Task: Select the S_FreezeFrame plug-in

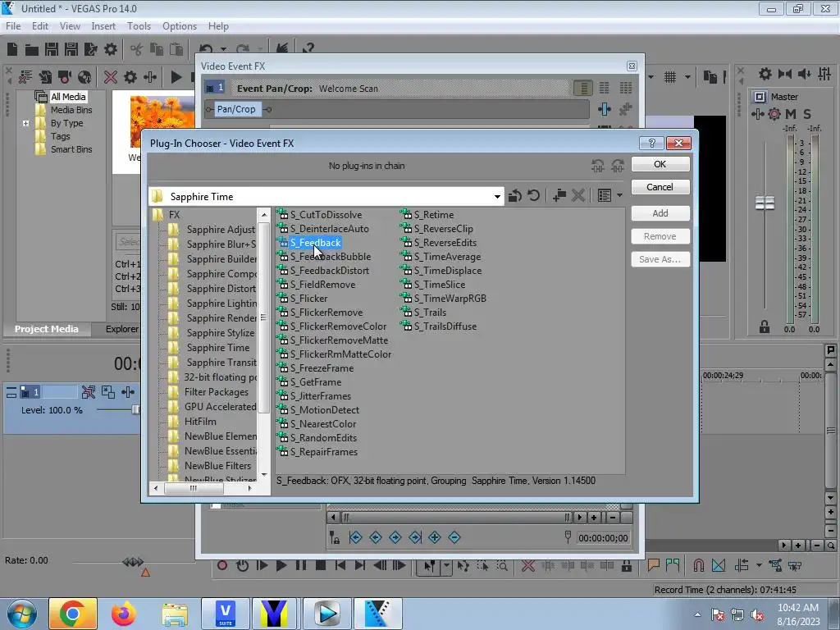Action: [x=315, y=368]
